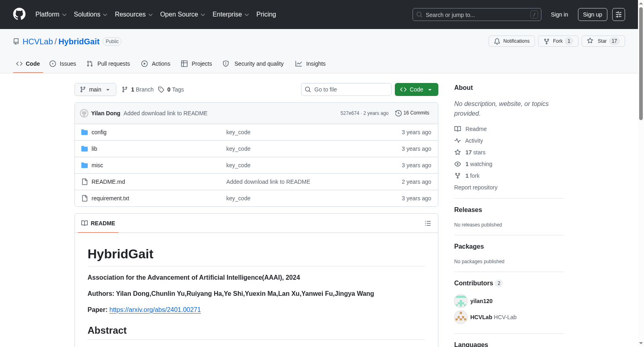This screenshot has width=644, height=347.
Task: View the 1 Branch link
Action: tap(138, 89)
